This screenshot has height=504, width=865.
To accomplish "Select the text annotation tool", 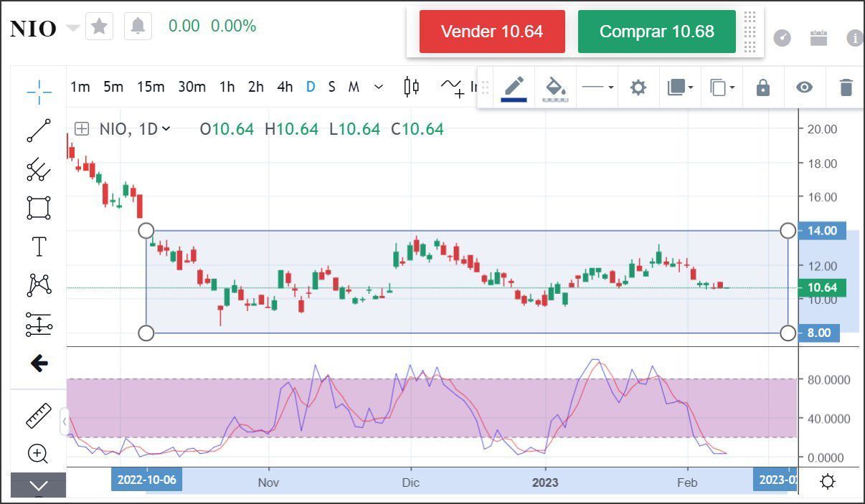I will 39,247.
